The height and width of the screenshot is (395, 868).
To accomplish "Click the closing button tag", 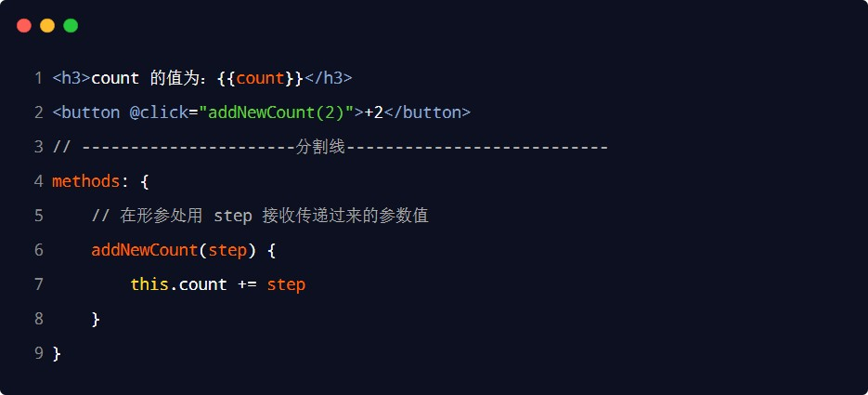I will pyautogui.click(x=428, y=112).
